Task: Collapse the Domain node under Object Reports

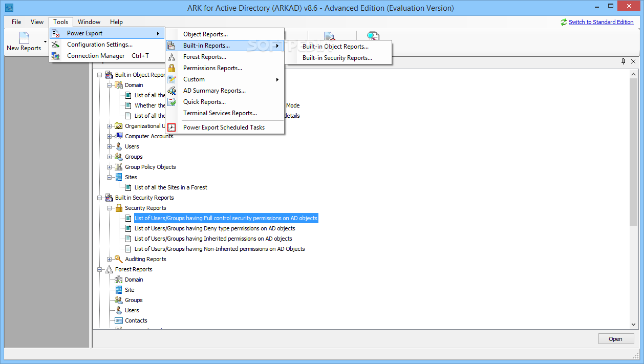Action: click(110, 85)
